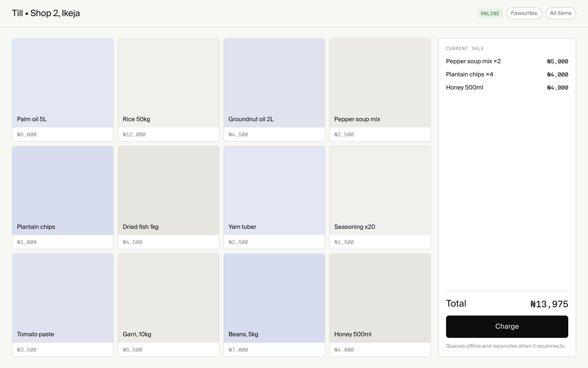Click the ₦6,000 price under Palm oil 5L
Viewport: 588px width, 368px height.
click(27, 135)
